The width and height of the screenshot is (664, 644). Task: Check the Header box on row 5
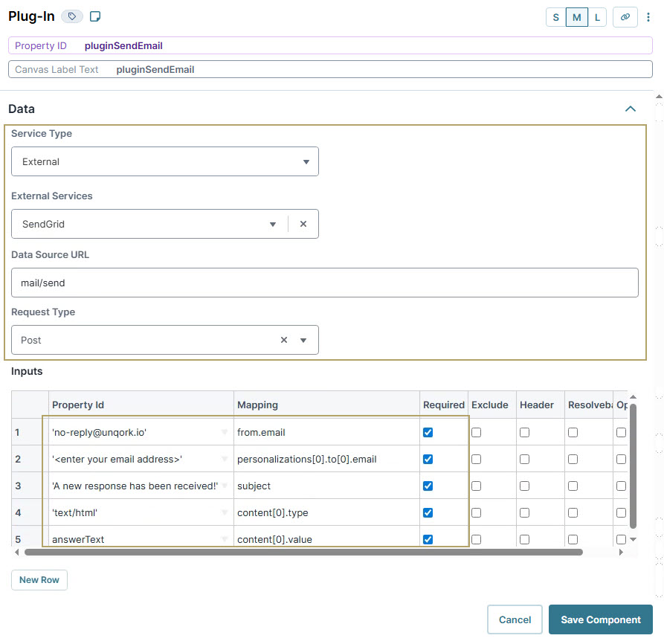(526, 539)
